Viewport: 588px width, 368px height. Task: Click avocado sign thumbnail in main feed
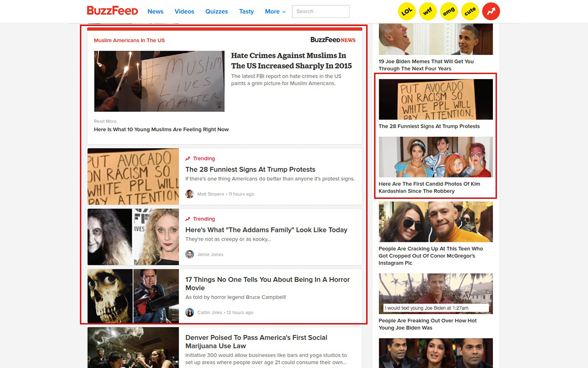coord(133,177)
